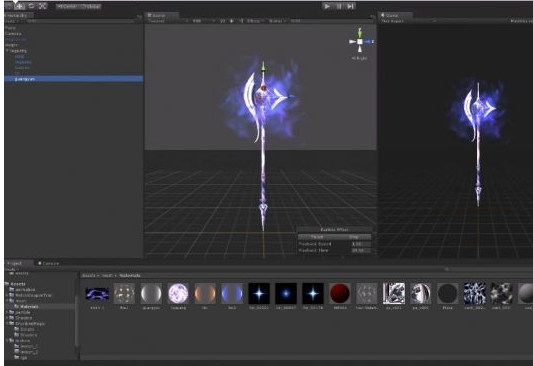The width and height of the screenshot is (533, 366).
Task: Open the Free Aspect dropdown in the Game view
Action: tap(408, 21)
